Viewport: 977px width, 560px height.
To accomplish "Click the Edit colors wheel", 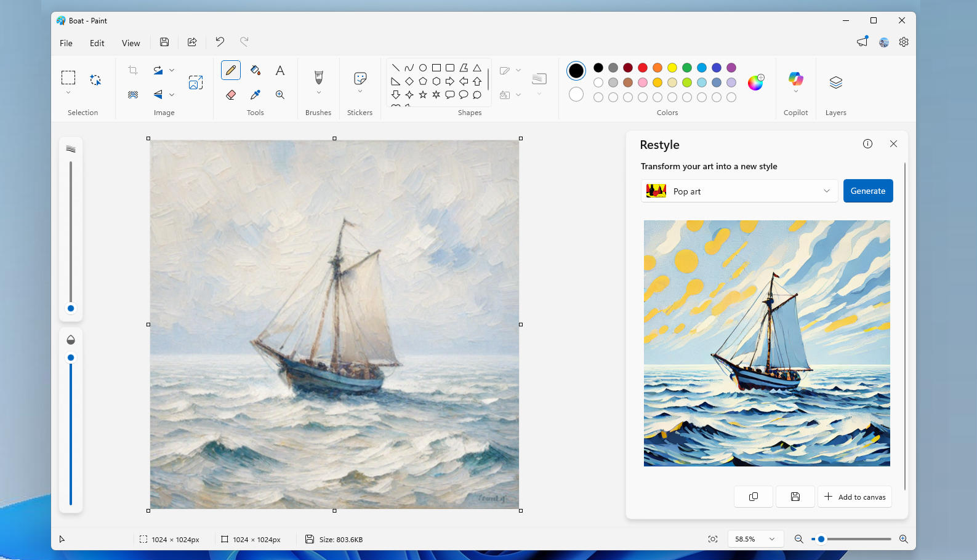I will [755, 82].
